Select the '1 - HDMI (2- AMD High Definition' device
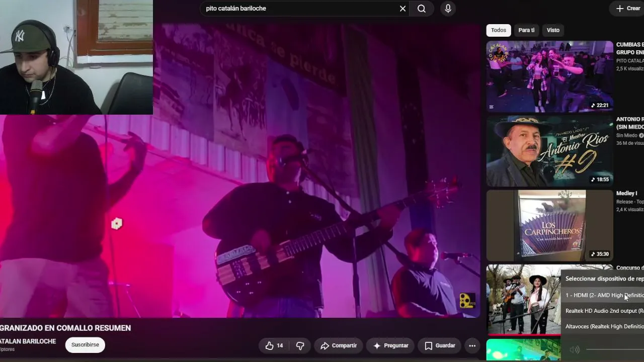The image size is (644, 362). pyautogui.click(x=603, y=295)
